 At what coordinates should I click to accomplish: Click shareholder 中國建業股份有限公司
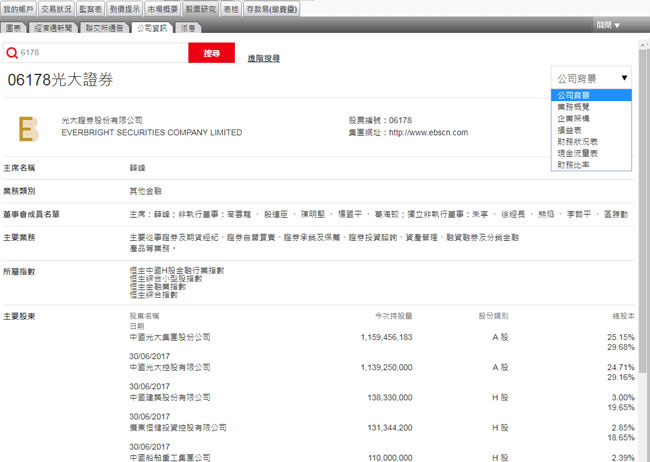170,398
